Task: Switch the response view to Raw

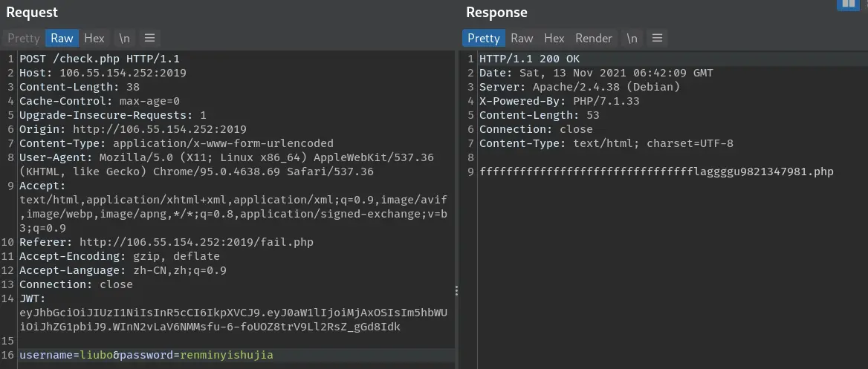Action: coord(522,38)
